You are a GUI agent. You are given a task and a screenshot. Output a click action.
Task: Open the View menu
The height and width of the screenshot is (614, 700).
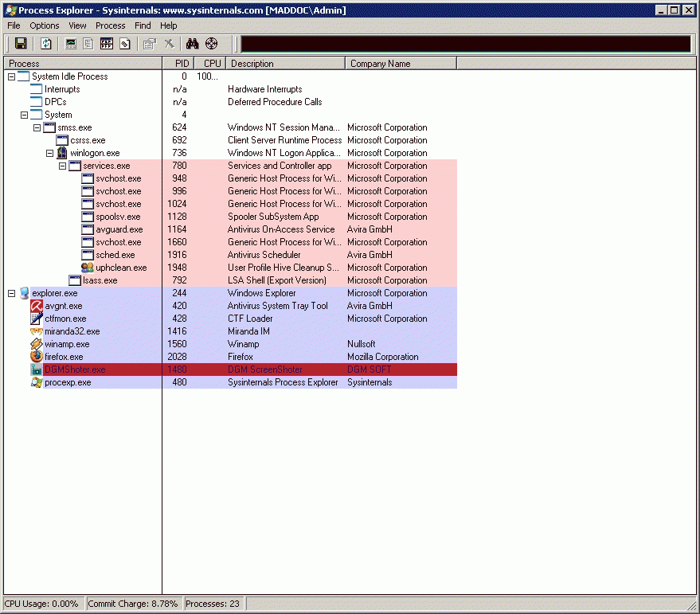point(77,25)
